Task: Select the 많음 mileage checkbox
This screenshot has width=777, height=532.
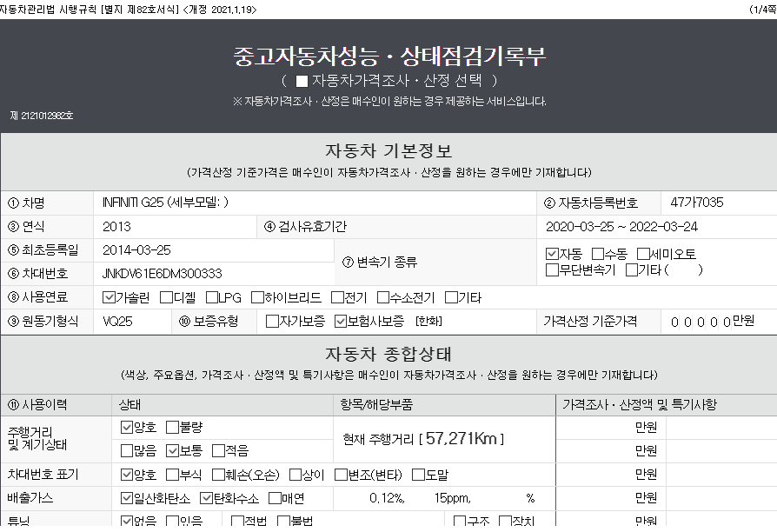Action: click(127, 450)
